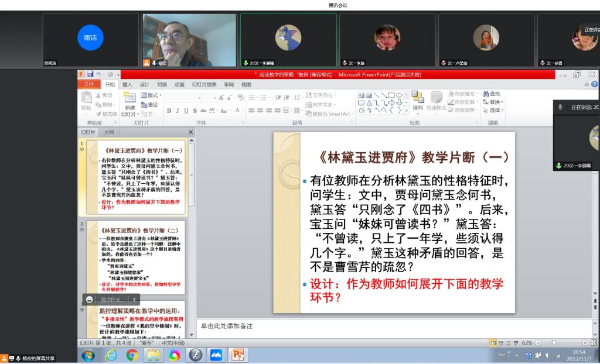Click the decrease indent level icon
This screenshot has width=600, height=364.
point(278,98)
